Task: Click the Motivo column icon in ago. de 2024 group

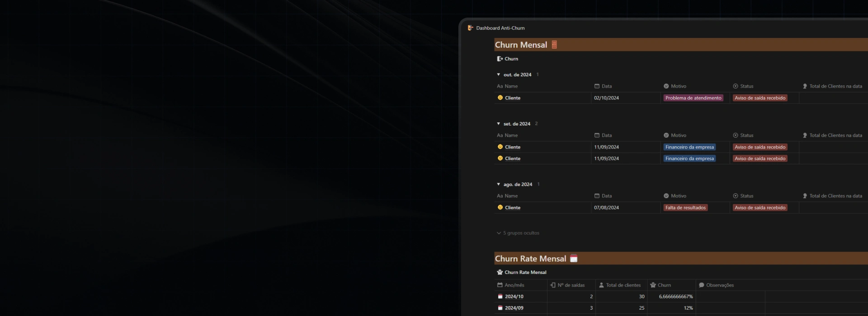Action: [666, 196]
